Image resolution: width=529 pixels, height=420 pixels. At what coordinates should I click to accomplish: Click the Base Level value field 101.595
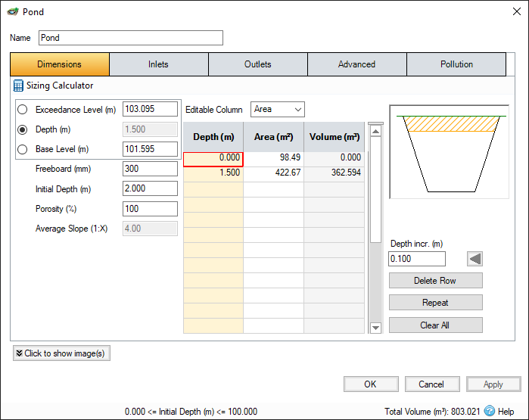coord(150,149)
